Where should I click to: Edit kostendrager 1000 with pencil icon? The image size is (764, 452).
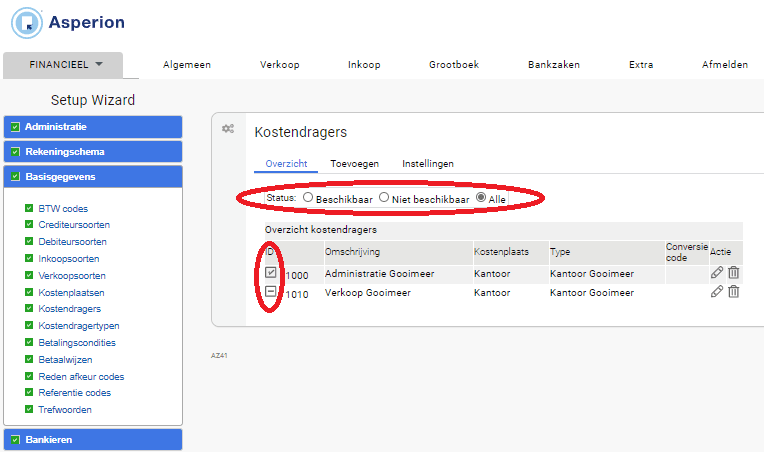717,273
